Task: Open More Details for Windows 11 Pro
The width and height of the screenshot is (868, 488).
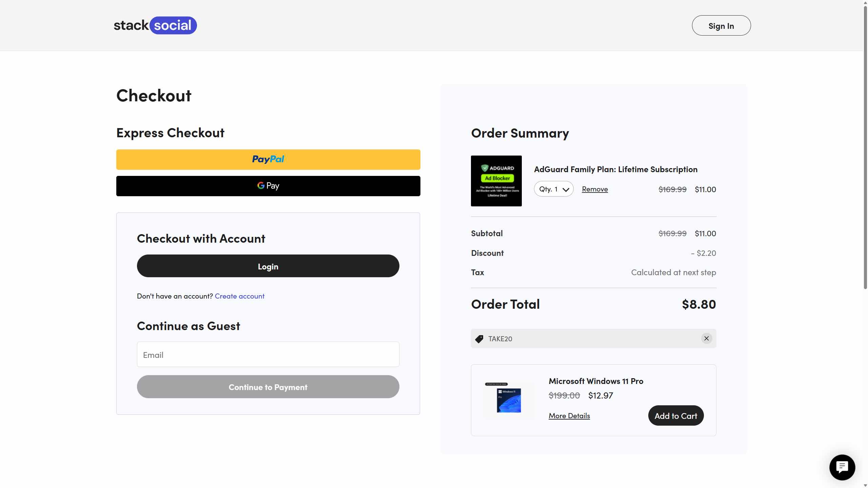Action: [569, 416]
